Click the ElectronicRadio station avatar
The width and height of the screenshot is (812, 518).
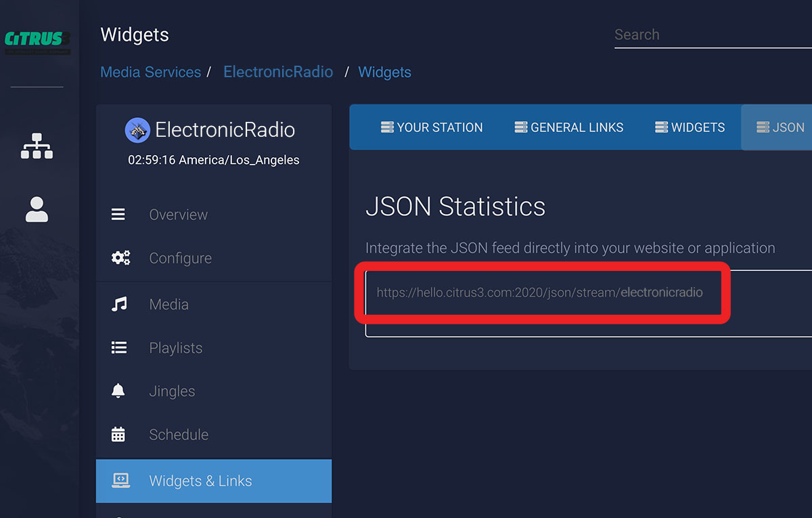coord(137,130)
